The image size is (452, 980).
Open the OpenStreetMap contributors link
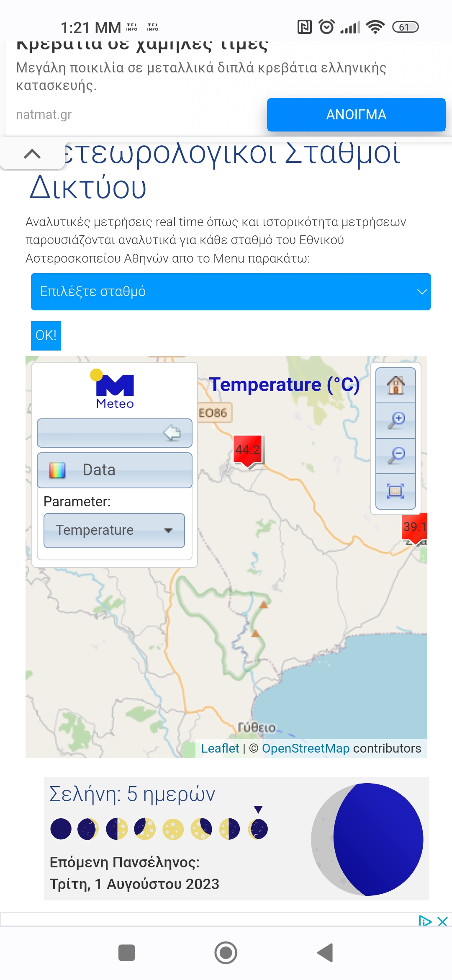click(306, 748)
